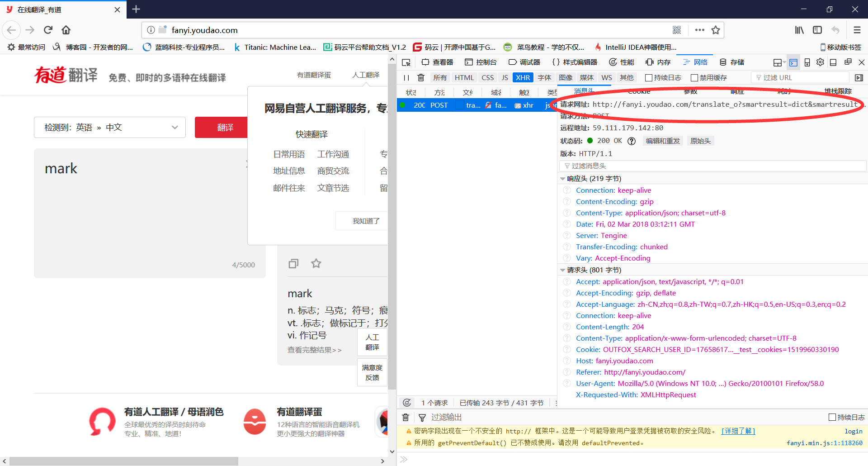Reload the fanyi.youdao.com page
The height and width of the screenshot is (466, 868).
(48, 30)
